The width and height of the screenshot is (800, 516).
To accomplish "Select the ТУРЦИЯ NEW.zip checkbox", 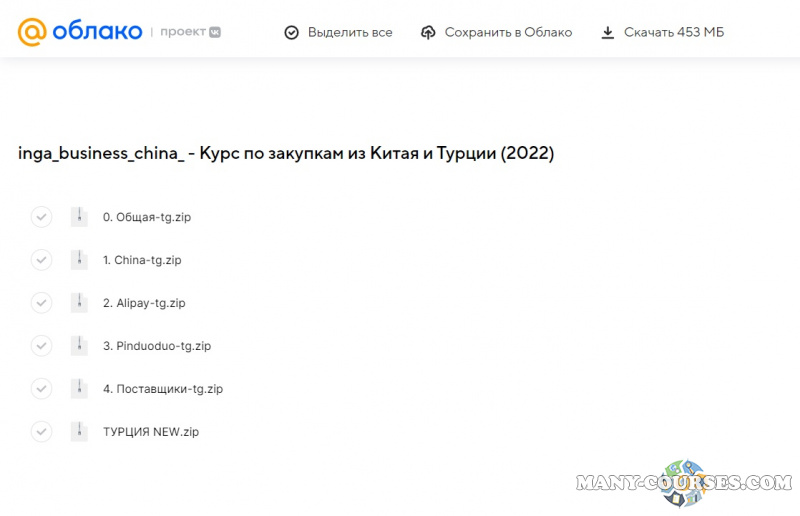I will [x=41, y=432].
